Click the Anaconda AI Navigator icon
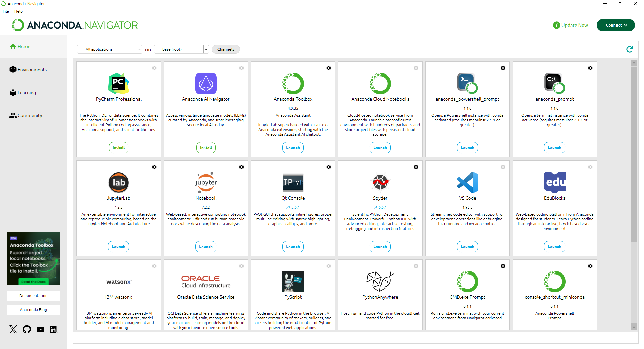Image resolution: width=644 pixels, height=349 pixels. [x=206, y=84]
